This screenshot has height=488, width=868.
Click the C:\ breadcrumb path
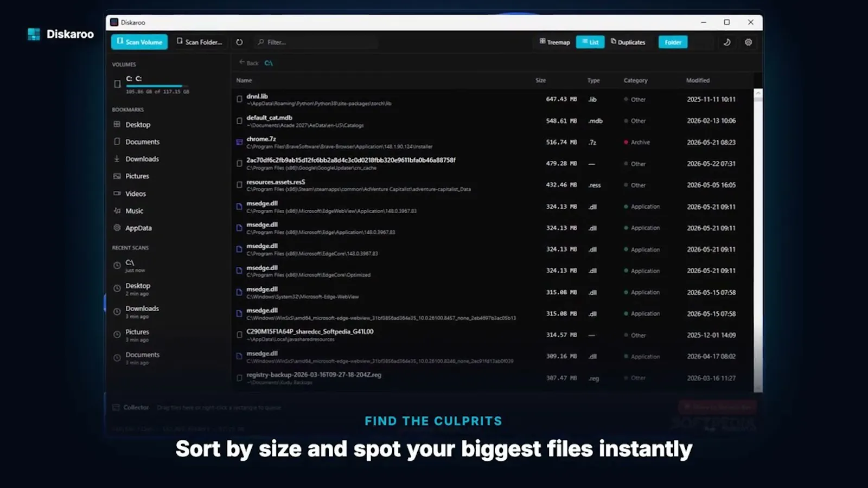269,63
